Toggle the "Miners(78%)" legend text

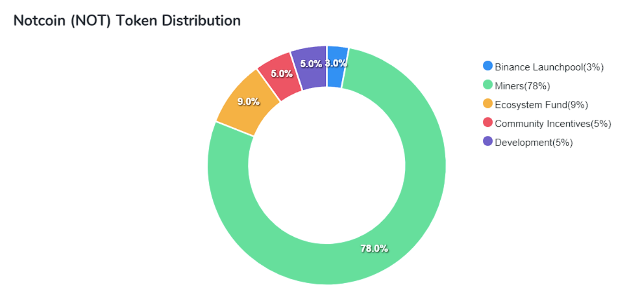pos(522,86)
